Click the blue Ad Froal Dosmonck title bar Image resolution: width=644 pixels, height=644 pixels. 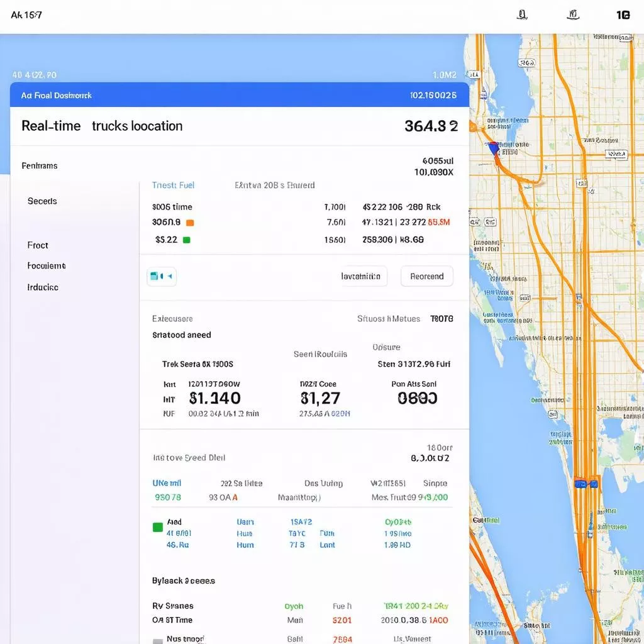[x=239, y=96]
